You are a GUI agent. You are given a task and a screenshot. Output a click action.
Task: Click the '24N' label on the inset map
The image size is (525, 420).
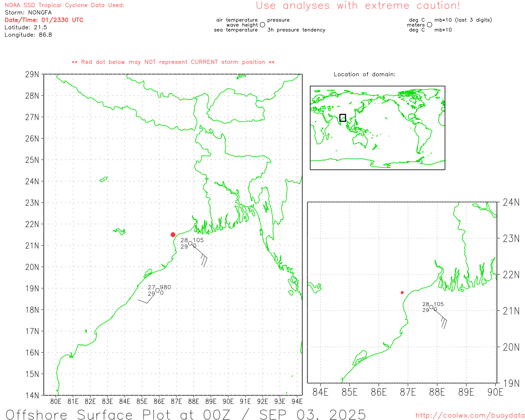point(511,202)
